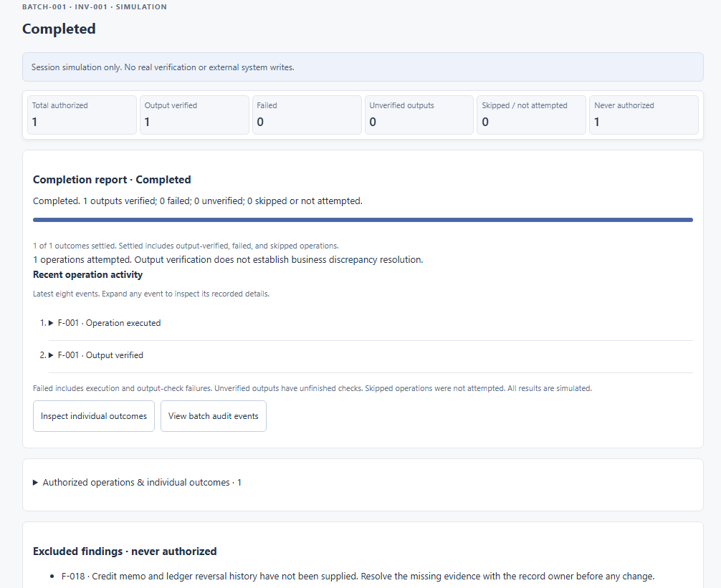This screenshot has height=588, width=721.
Task: Click the Never authorized stat card
Action: coord(644,115)
